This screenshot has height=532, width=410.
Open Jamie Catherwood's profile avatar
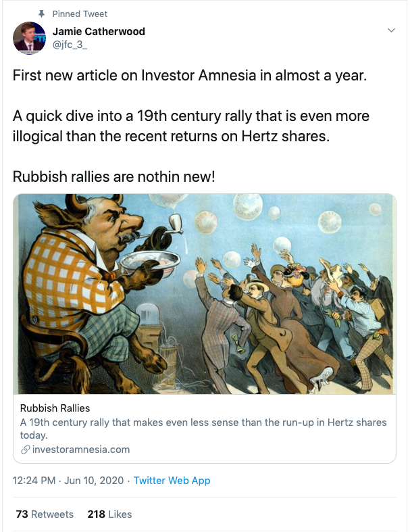pyautogui.click(x=29, y=38)
